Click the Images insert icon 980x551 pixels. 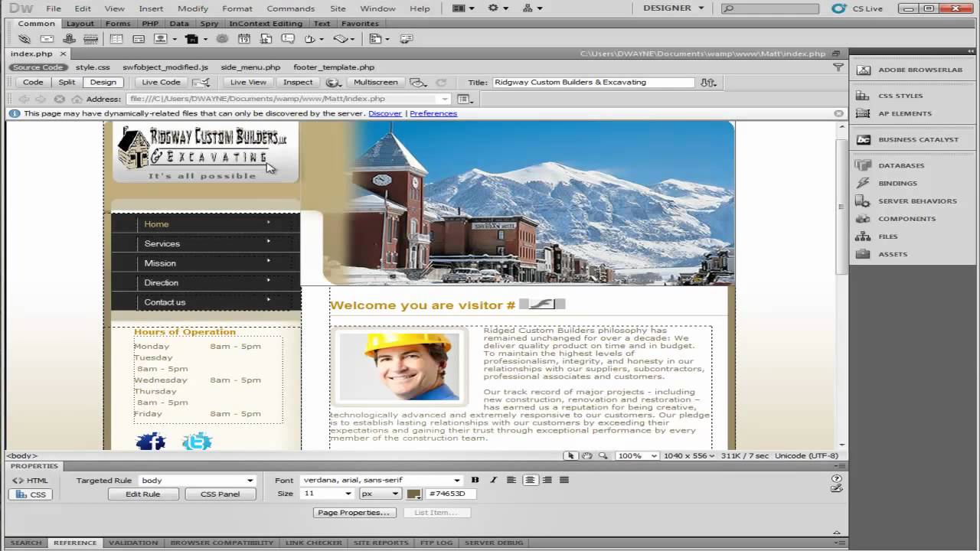tap(160, 38)
